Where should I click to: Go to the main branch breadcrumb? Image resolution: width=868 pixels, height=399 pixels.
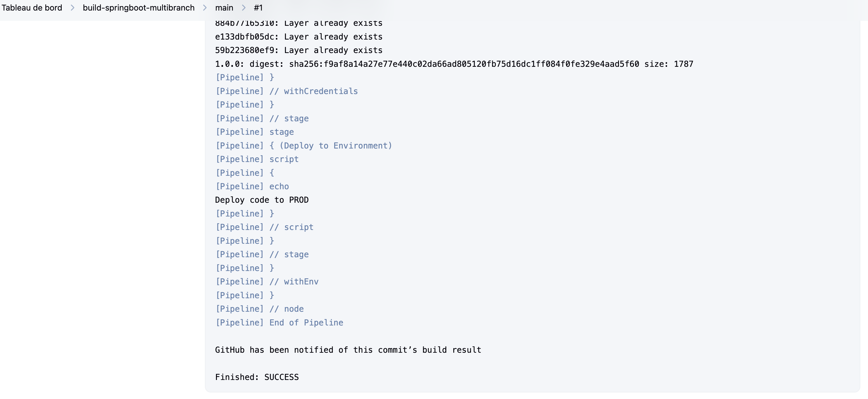coord(224,8)
